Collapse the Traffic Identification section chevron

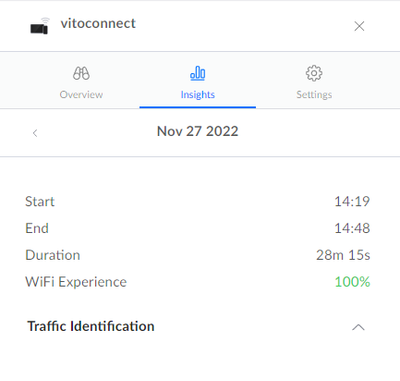coord(358,327)
